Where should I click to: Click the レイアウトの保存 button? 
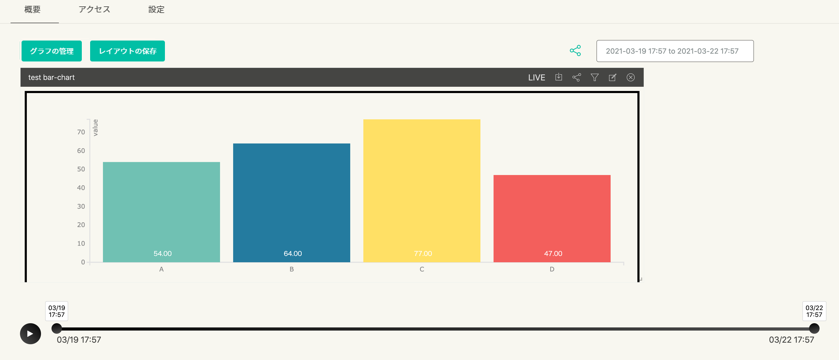coord(127,51)
